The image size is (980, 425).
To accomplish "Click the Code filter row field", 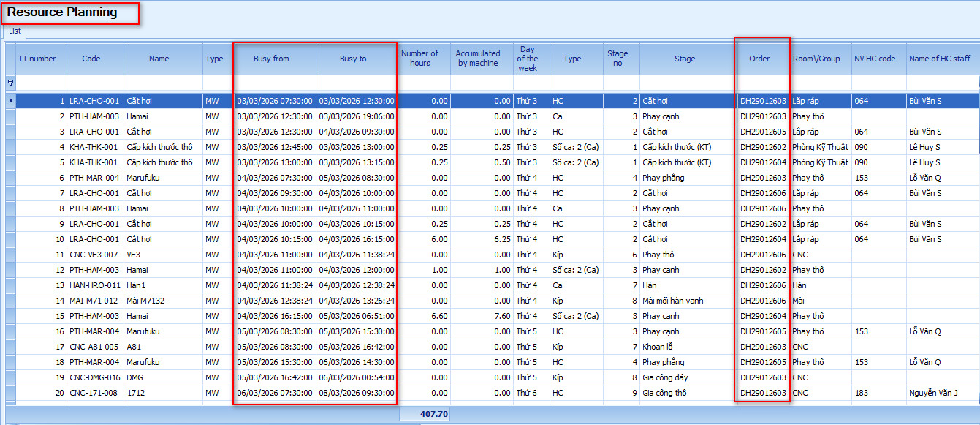I will point(95,83).
